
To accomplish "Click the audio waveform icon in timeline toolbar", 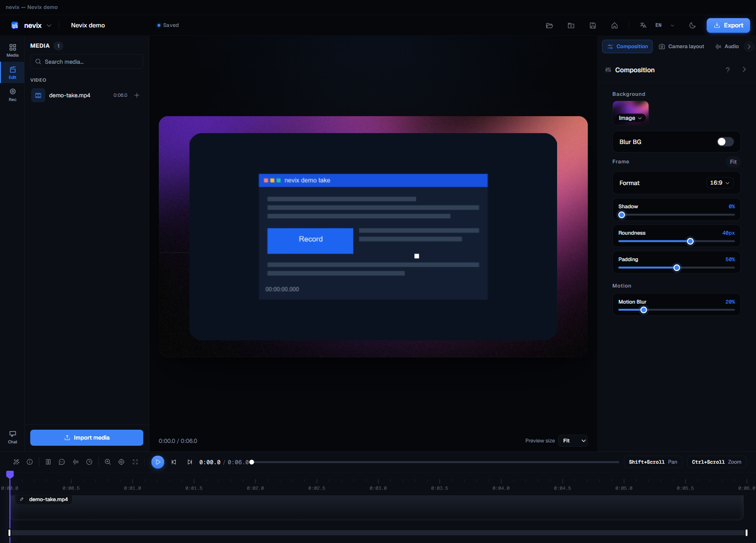I will pos(76,462).
